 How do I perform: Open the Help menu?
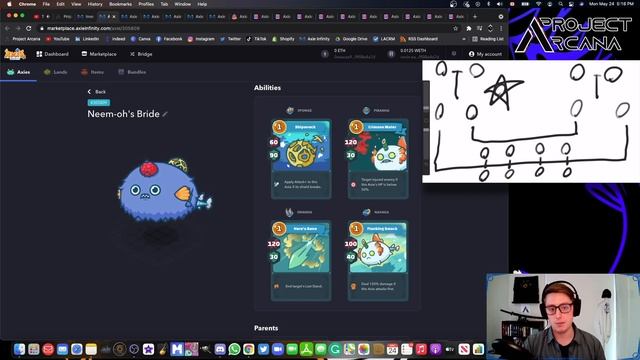pos(202,4)
